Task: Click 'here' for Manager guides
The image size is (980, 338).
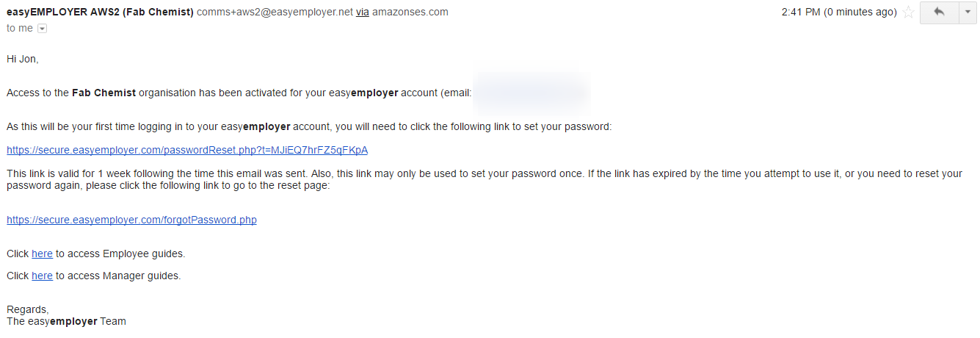Action: pos(42,276)
